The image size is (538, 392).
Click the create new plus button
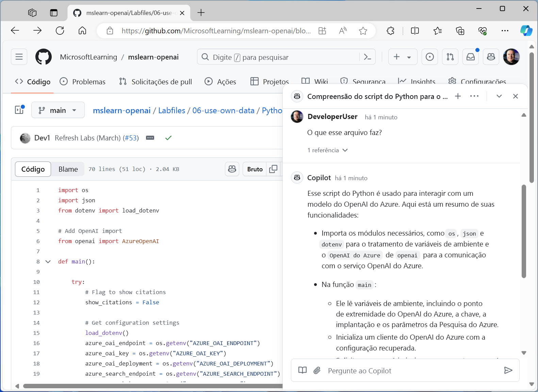396,57
